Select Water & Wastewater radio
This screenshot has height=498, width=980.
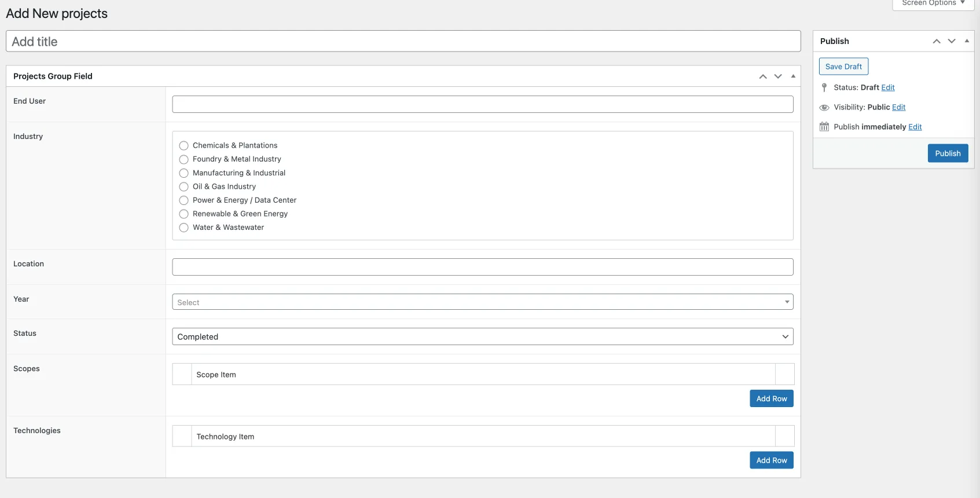pos(183,228)
